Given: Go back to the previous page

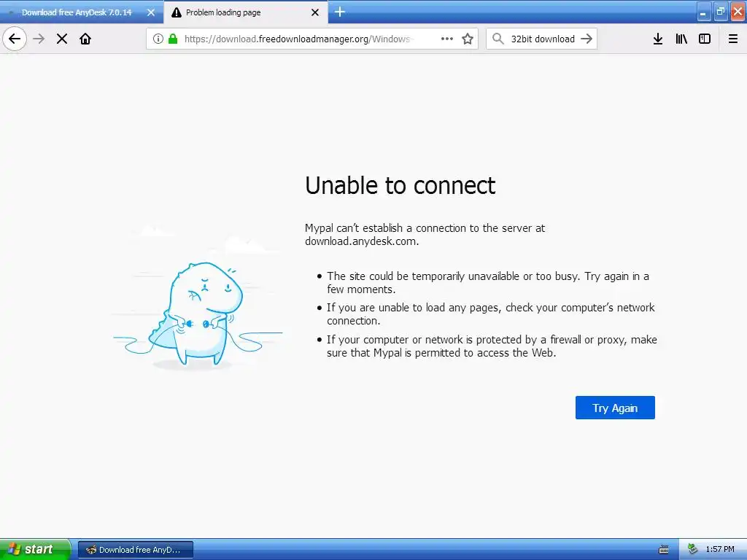Looking at the screenshot, I should pos(15,39).
